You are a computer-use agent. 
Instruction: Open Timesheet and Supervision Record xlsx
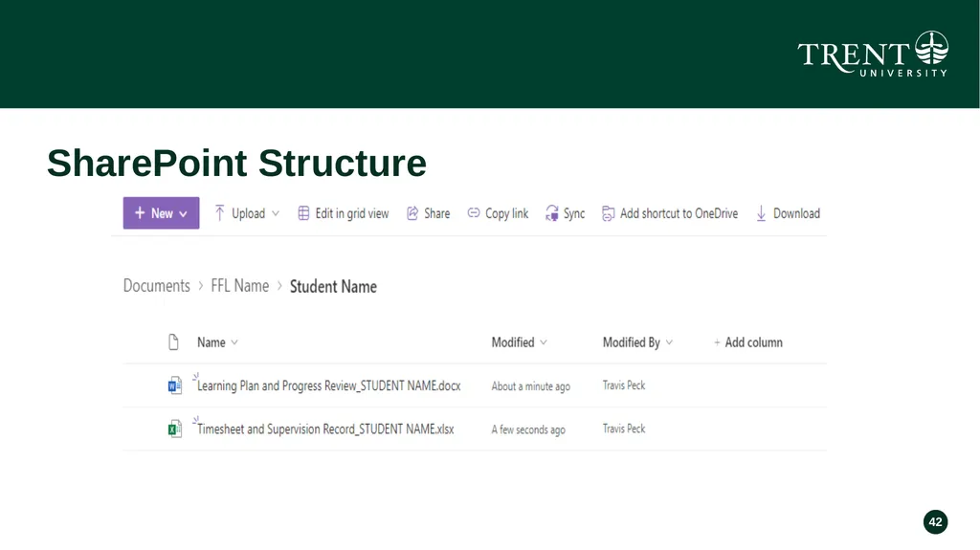(x=325, y=429)
